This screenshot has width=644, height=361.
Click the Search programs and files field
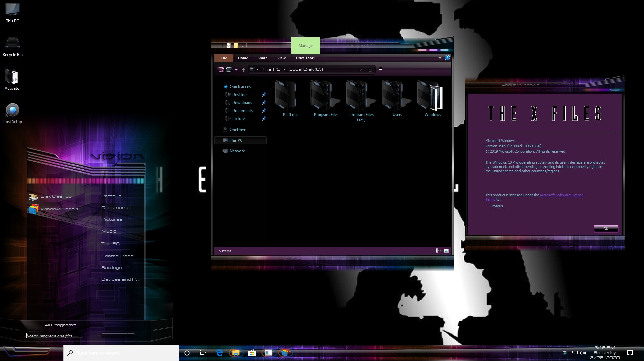(x=54, y=336)
